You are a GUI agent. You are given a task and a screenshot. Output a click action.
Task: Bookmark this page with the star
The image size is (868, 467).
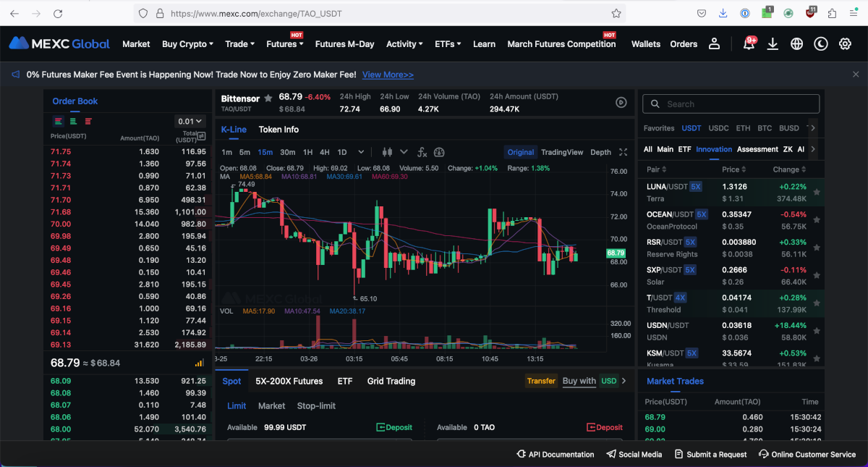tap(616, 13)
